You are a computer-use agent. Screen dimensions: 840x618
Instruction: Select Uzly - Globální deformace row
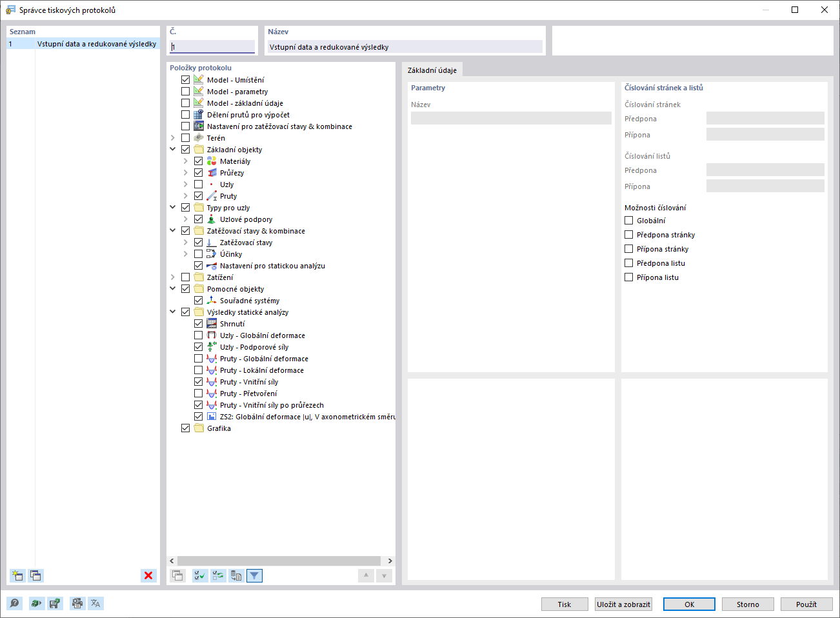(x=263, y=335)
